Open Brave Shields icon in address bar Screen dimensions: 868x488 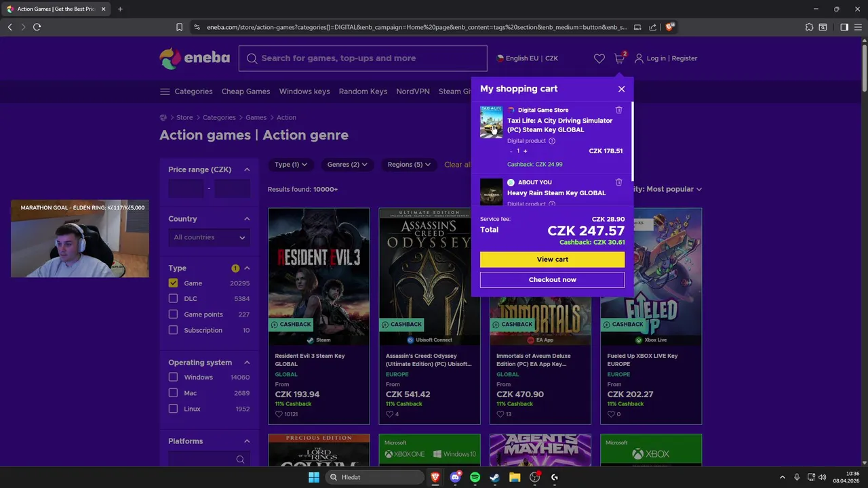[x=669, y=27]
